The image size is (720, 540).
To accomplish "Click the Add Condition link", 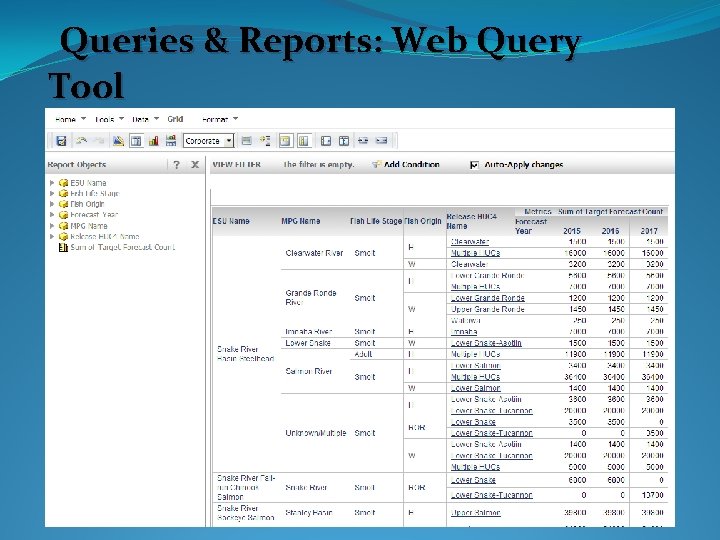I will tap(411, 164).
